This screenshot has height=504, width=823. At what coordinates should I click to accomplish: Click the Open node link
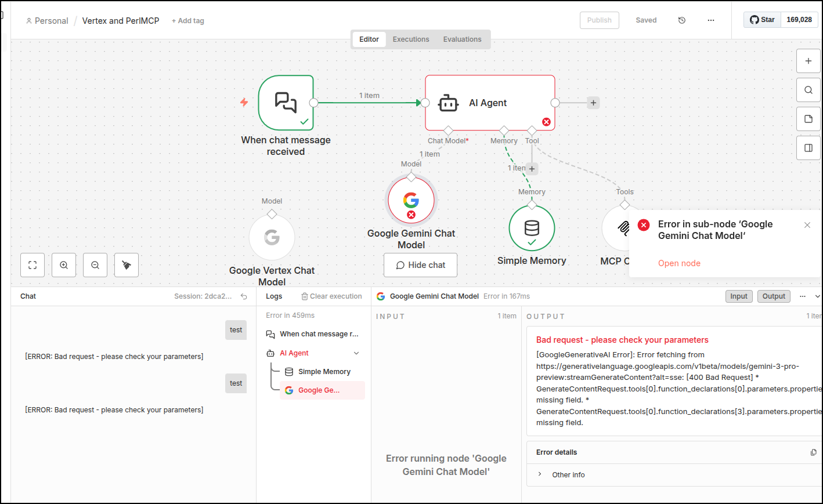[679, 263]
